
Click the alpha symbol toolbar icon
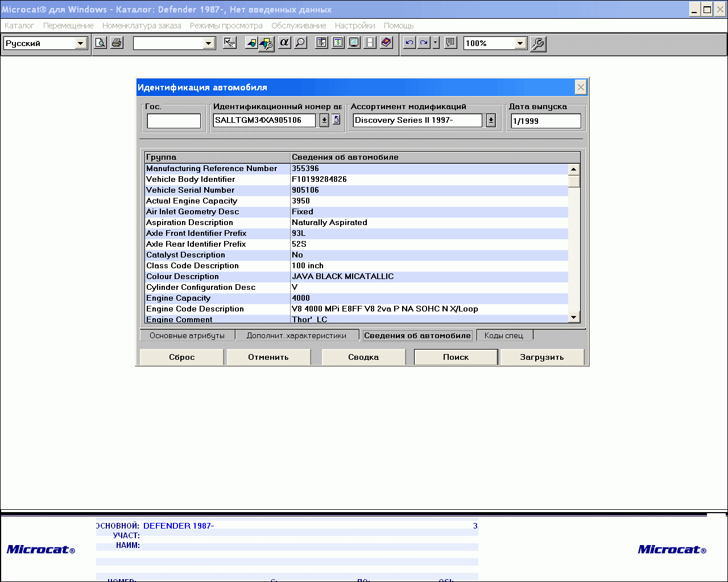click(x=284, y=43)
